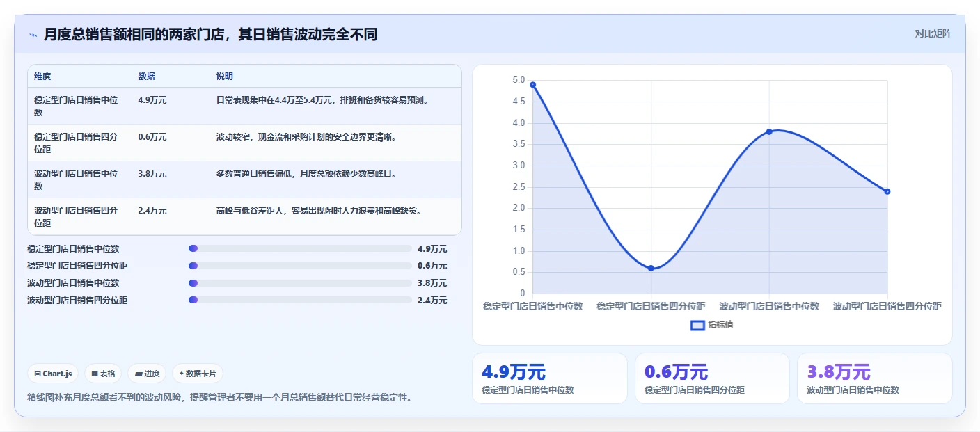Click progress bar for 波动型门店日销售中位数
The height and width of the screenshot is (432, 980).
(x=300, y=283)
